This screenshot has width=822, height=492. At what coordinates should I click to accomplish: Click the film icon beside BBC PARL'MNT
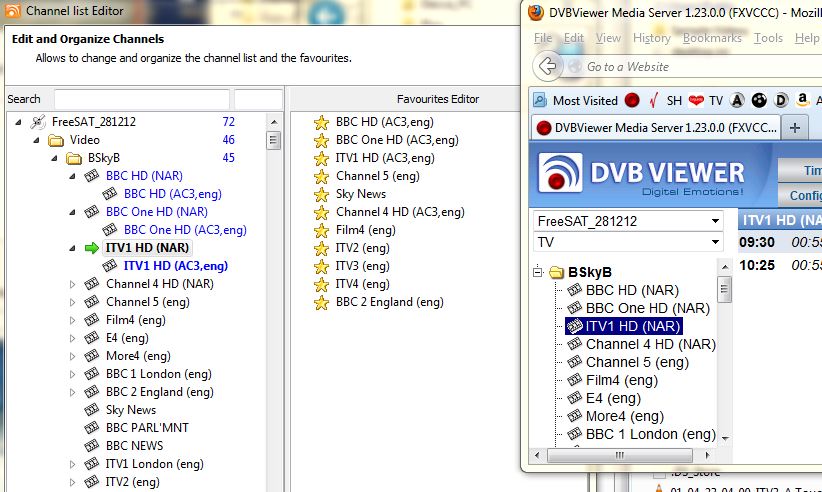coord(92,428)
